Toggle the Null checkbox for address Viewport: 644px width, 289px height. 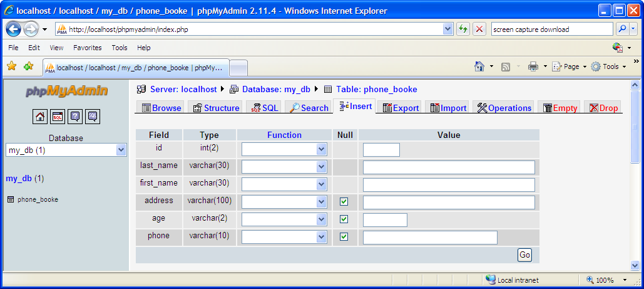344,202
